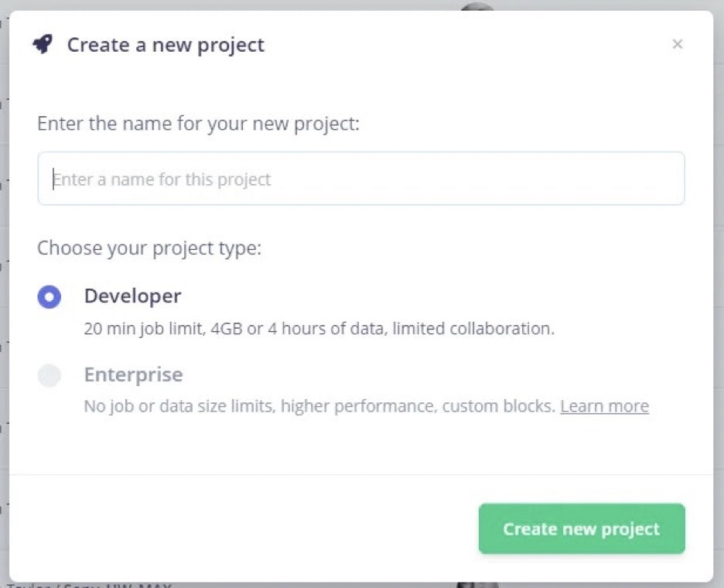The image size is (724, 588).
Task: Click the 'No job or data size limits' description
Action: (179, 406)
